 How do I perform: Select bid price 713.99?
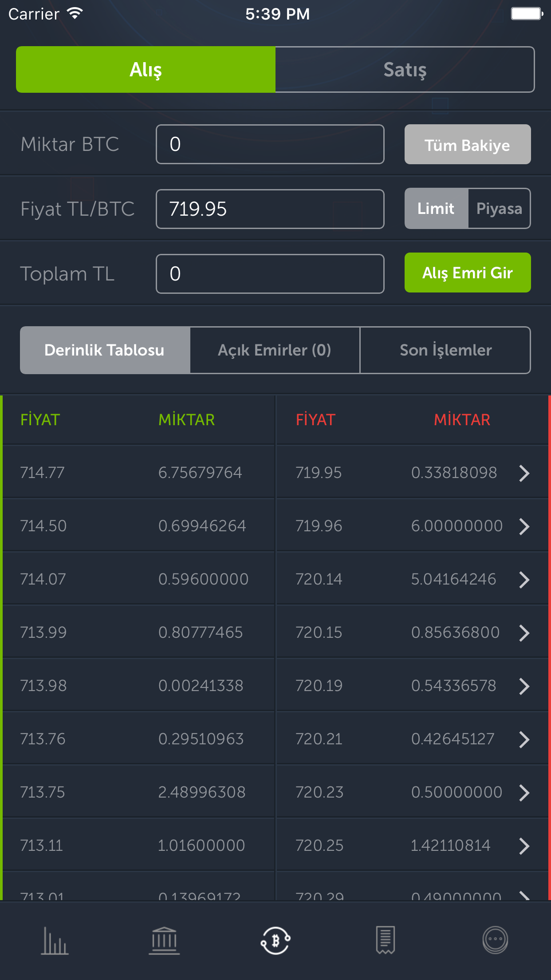[43, 632]
